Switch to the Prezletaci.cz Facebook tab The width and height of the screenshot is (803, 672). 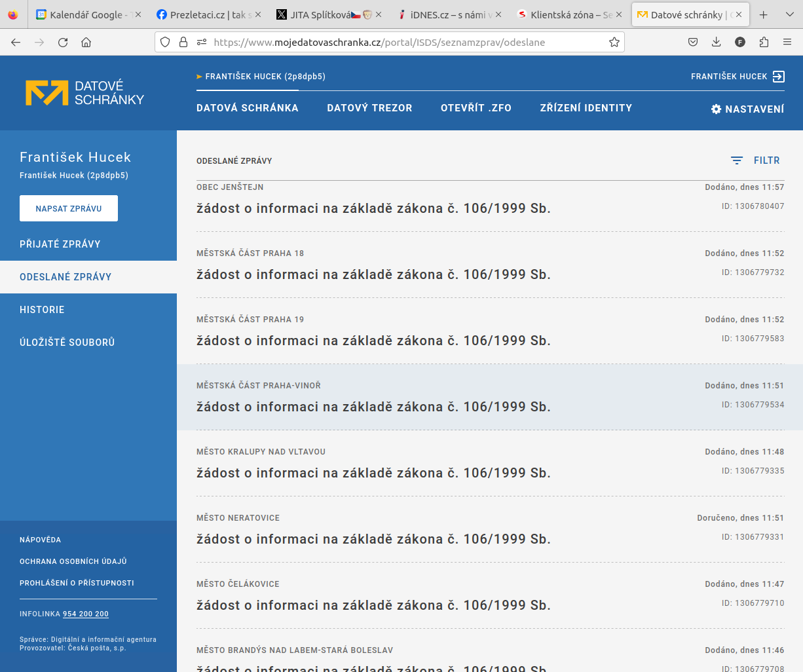pos(208,14)
